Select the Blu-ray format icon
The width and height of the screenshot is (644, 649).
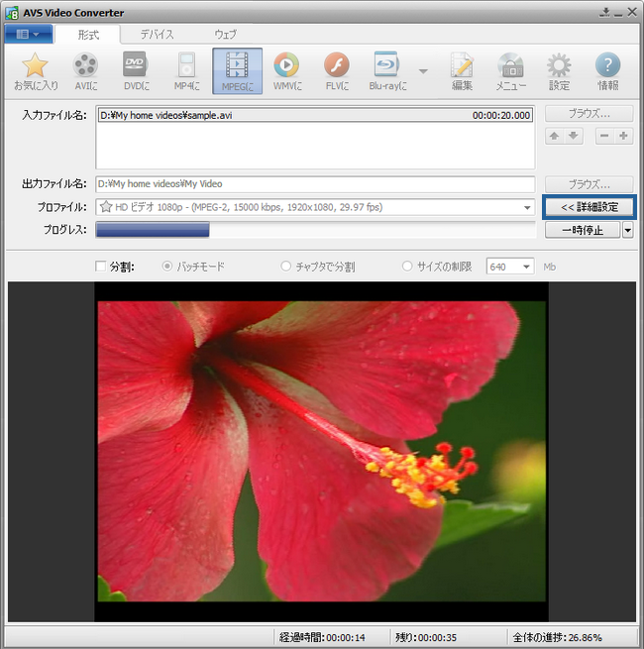point(386,71)
